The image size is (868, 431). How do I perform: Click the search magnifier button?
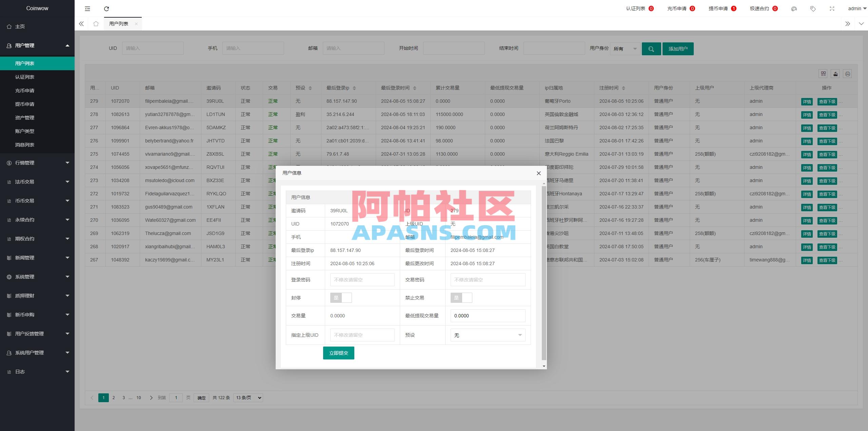(651, 49)
